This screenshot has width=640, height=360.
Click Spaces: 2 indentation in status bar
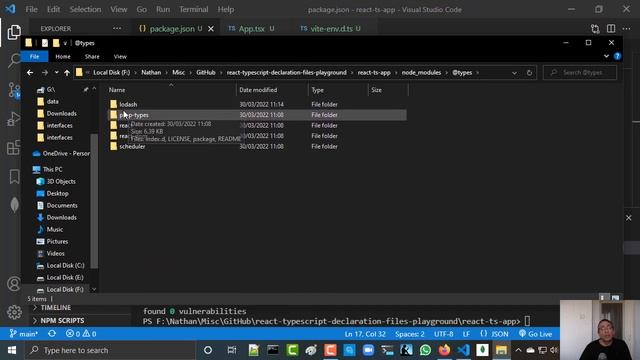(x=409, y=334)
